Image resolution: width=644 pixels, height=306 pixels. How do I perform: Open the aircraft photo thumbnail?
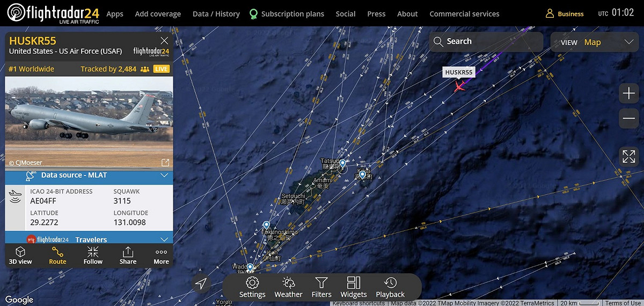coord(89,122)
